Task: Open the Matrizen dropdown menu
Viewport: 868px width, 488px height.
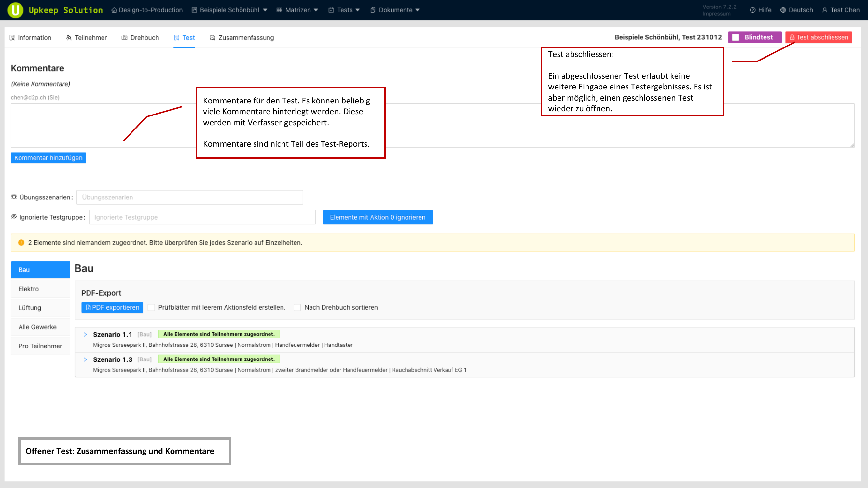Action: (x=297, y=10)
